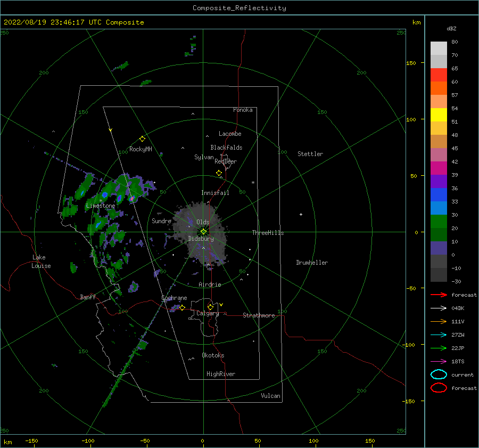This screenshot has height=448, width=479.
Task: Click the dBZ legend heading
Action: pos(451,28)
